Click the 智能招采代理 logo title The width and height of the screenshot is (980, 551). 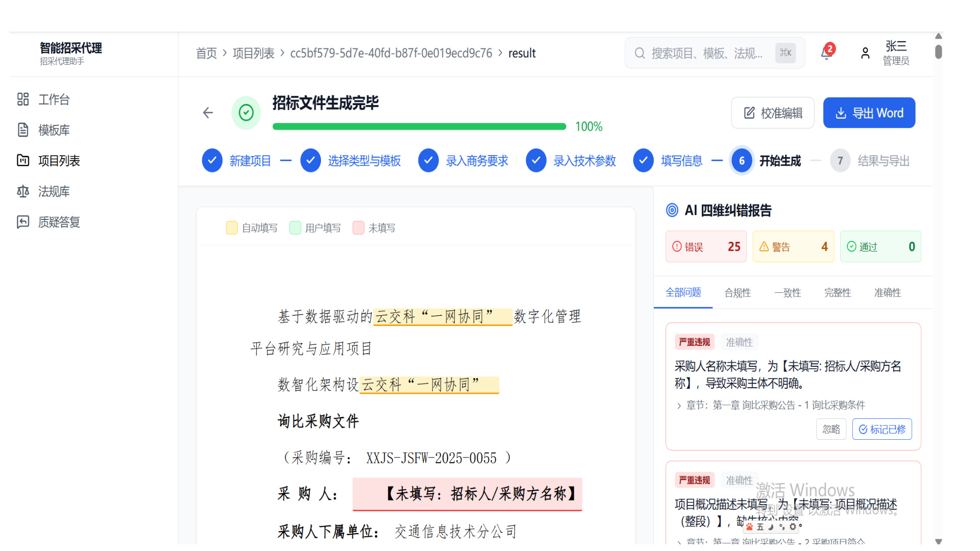click(71, 48)
